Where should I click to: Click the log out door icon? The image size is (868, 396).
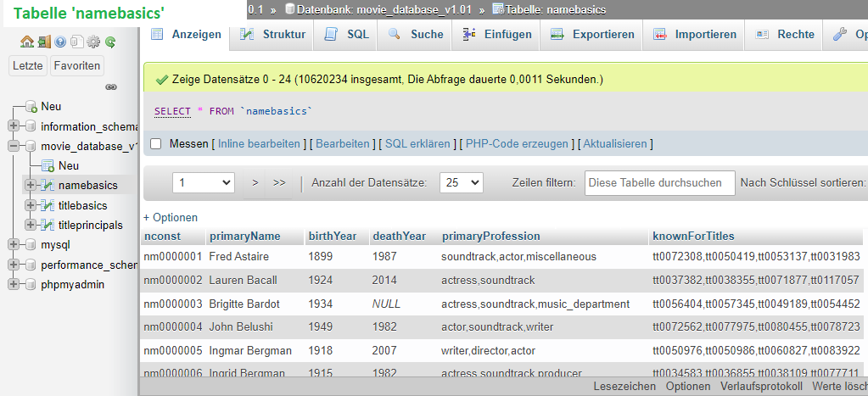click(44, 42)
